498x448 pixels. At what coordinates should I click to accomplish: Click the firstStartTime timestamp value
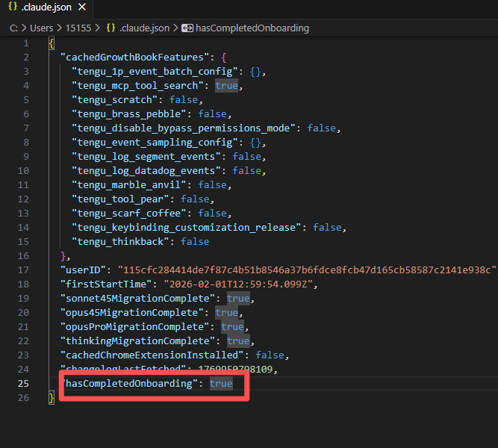[x=244, y=284]
